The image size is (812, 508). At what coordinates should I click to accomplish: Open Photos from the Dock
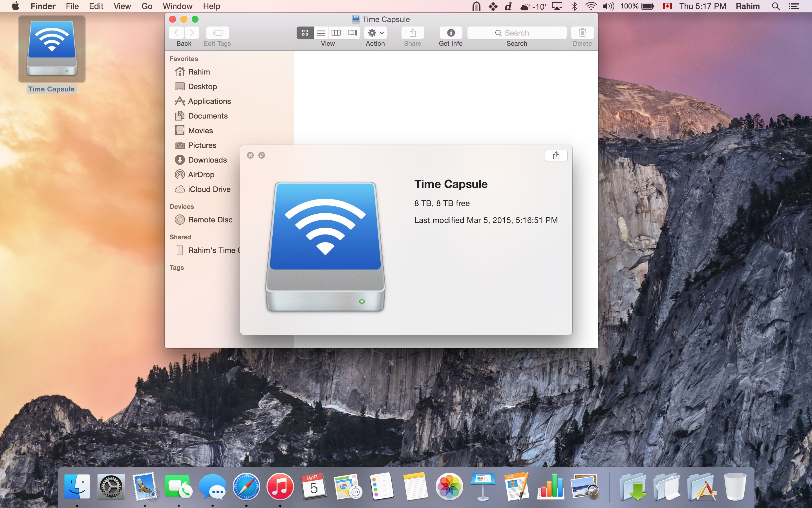coord(449,487)
